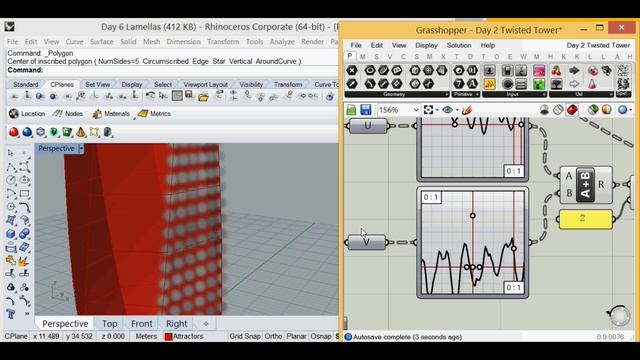Toggle preview selected only green icon
This screenshot has width=640, height=360.
coord(593,110)
